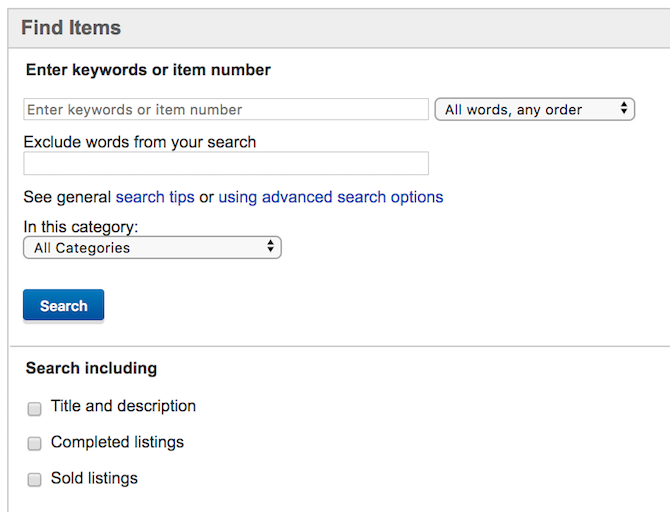Check the Sold listings checkbox
Image resolution: width=670 pixels, height=512 pixels.
pos(35,479)
